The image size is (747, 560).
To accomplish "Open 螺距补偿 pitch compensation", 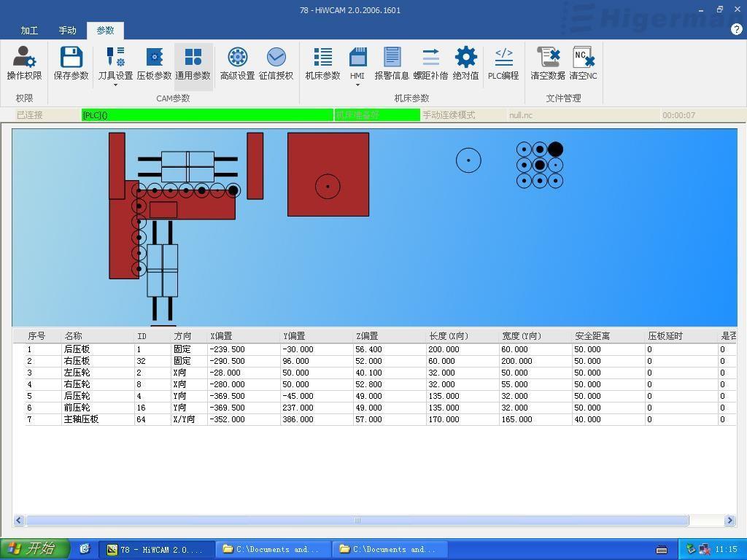I will [x=430, y=63].
